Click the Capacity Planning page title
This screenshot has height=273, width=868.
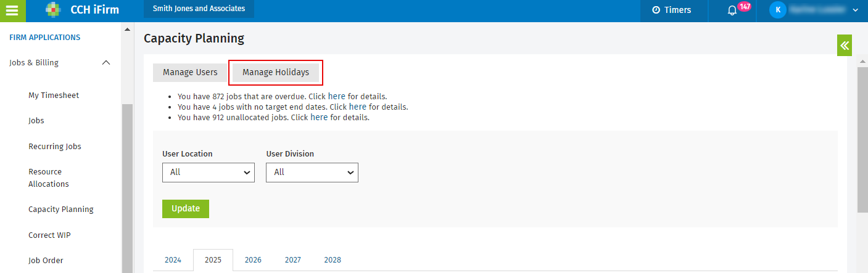pyautogui.click(x=194, y=38)
